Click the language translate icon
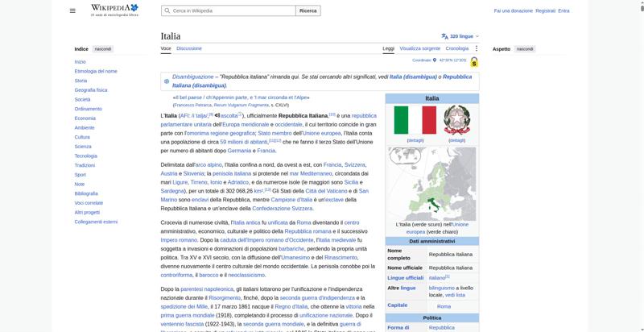The width and height of the screenshot is (644, 332). click(x=444, y=36)
